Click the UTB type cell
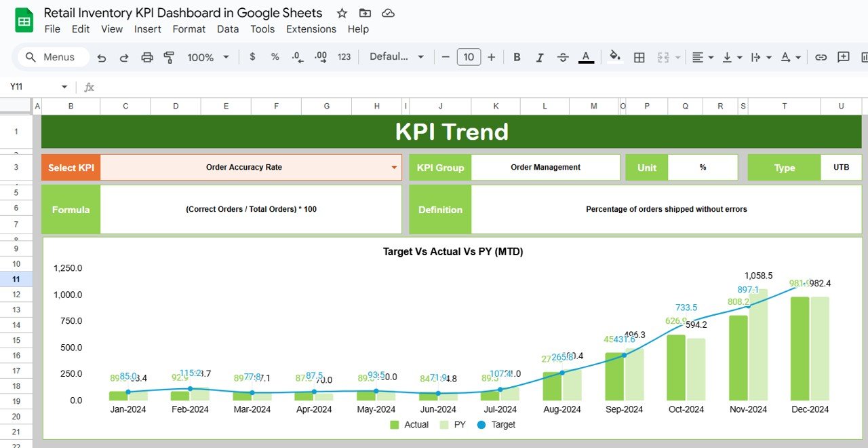The height and width of the screenshot is (448, 868). click(841, 167)
